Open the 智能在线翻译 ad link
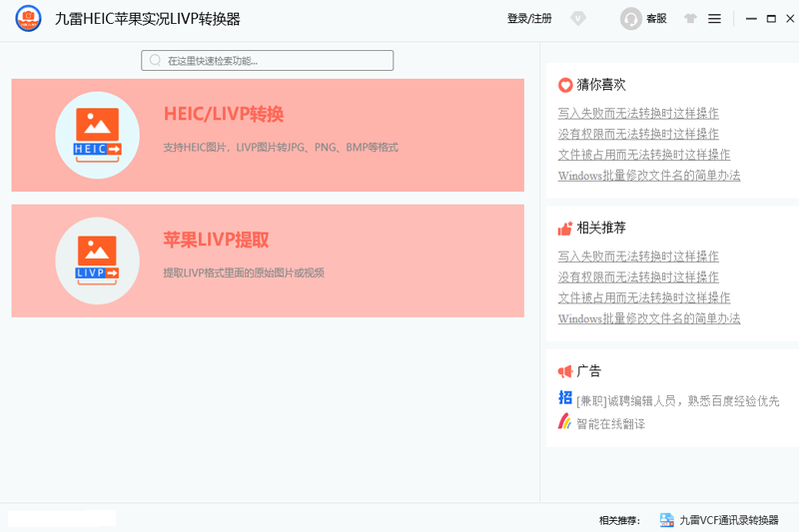799x532 pixels. [x=610, y=423]
